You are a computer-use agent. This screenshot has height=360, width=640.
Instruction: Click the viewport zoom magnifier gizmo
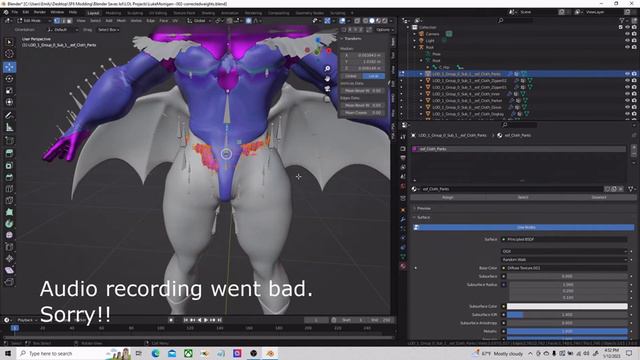point(327,69)
